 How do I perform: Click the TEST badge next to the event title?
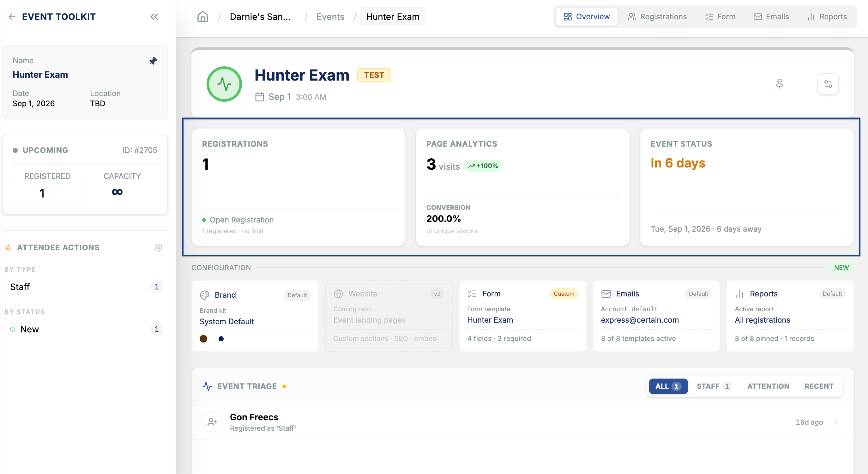pos(374,75)
